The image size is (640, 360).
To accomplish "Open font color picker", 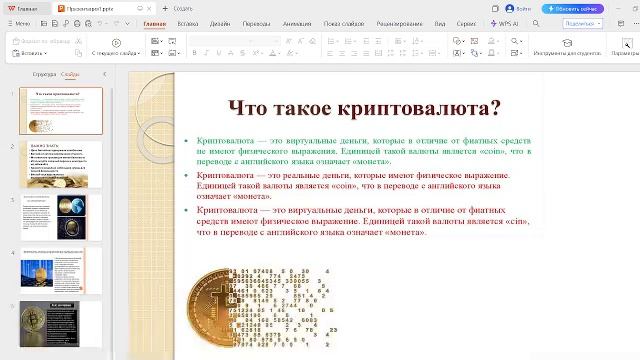I will tap(274, 53).
